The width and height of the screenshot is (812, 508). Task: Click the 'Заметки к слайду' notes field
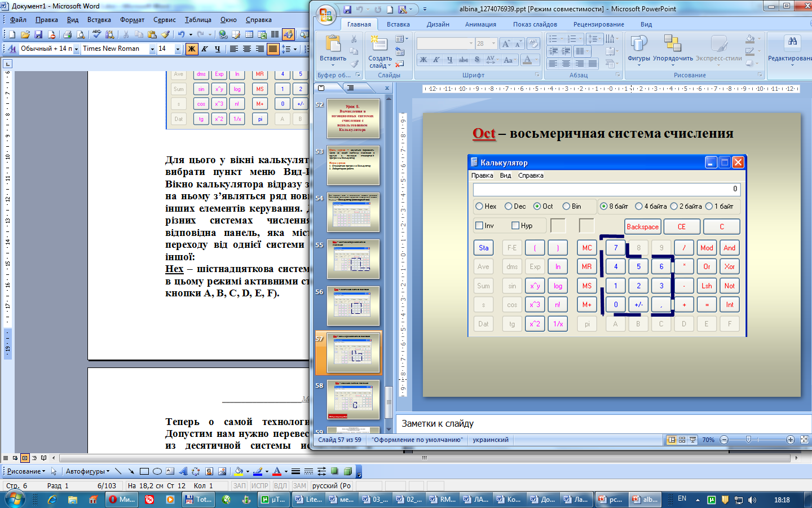tap(603, 424)
